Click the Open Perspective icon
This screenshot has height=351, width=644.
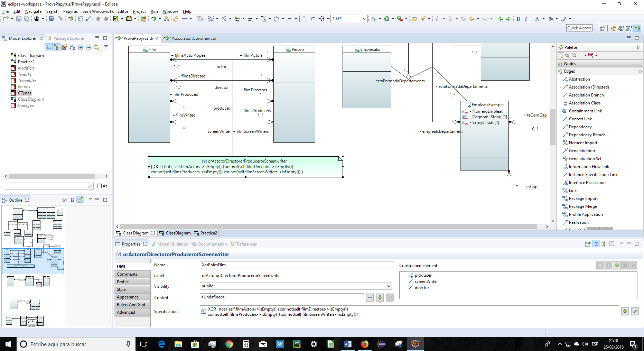[x=602, y=28]
